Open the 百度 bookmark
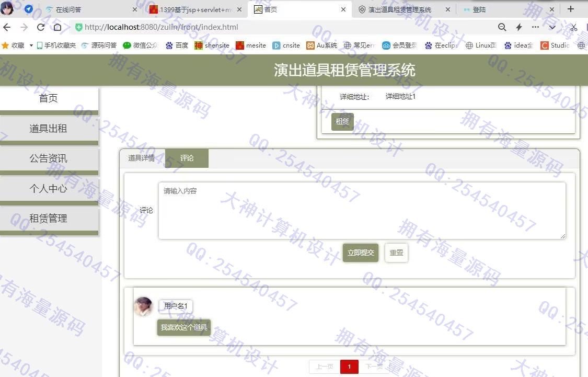 pyautogui.click(x=177, y=45)
